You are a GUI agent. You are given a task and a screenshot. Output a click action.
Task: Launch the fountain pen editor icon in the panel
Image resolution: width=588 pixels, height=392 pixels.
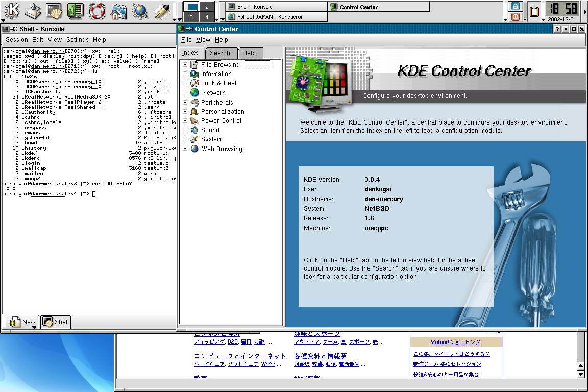coord(162,11)
